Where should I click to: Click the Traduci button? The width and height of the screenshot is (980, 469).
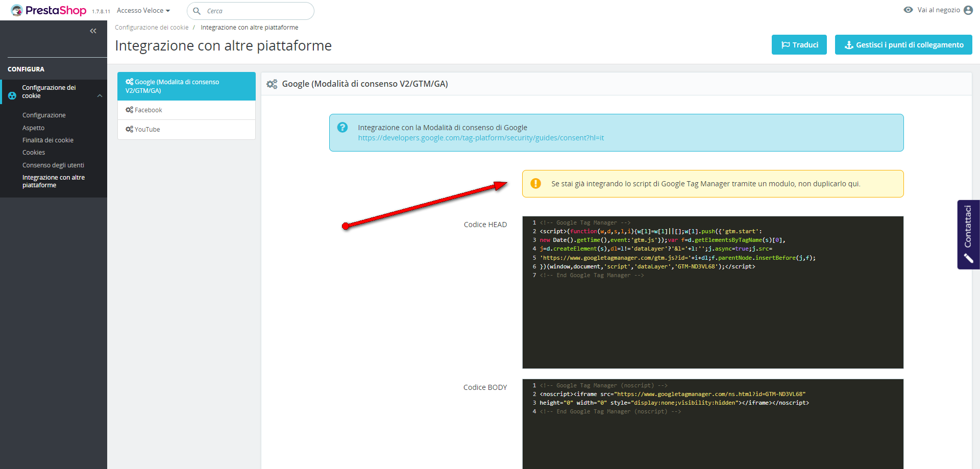[x=799, y=45]
